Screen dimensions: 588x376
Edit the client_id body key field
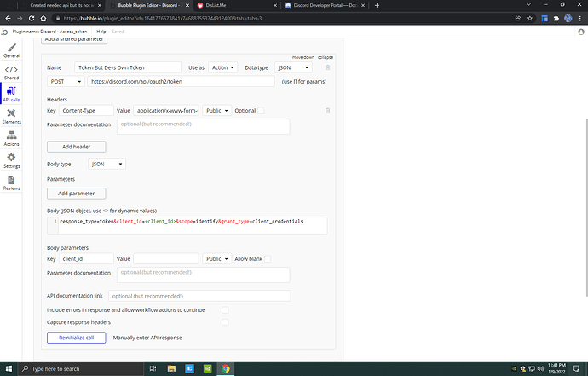pos(86,259)
